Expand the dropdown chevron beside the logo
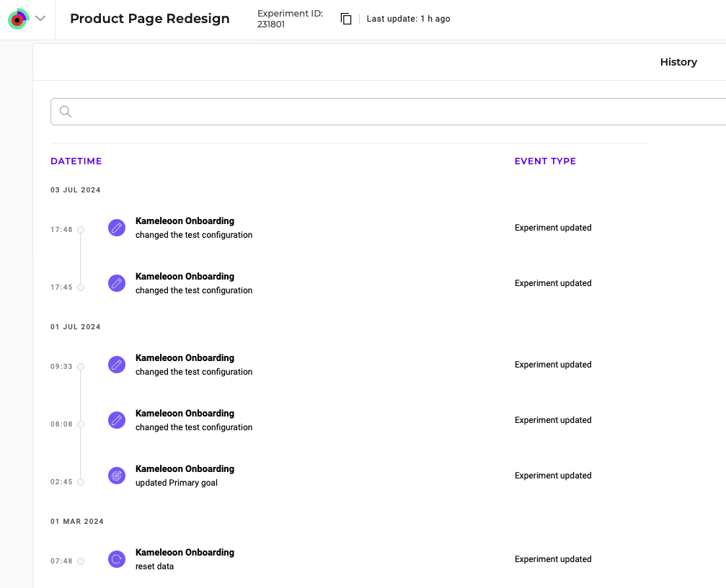The height and width of the screenshot is (588, 726). [40, 19]
